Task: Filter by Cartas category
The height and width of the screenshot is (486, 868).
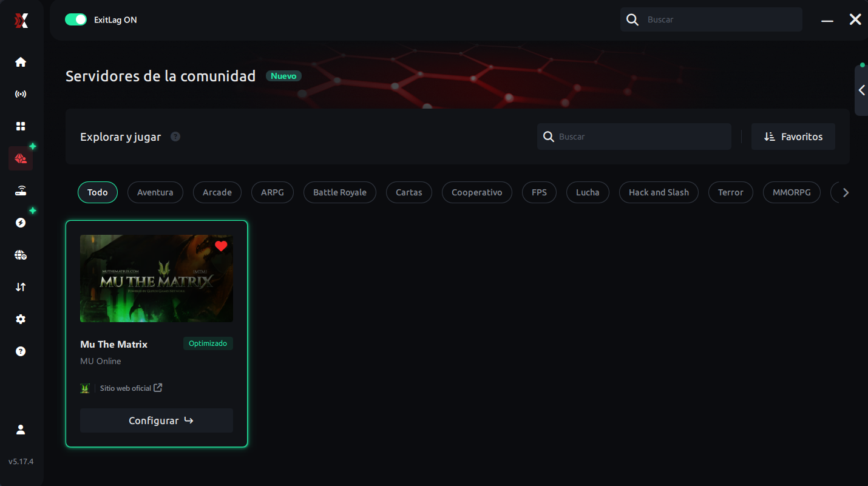Action: pyautogui.click(x=409, y=192)
